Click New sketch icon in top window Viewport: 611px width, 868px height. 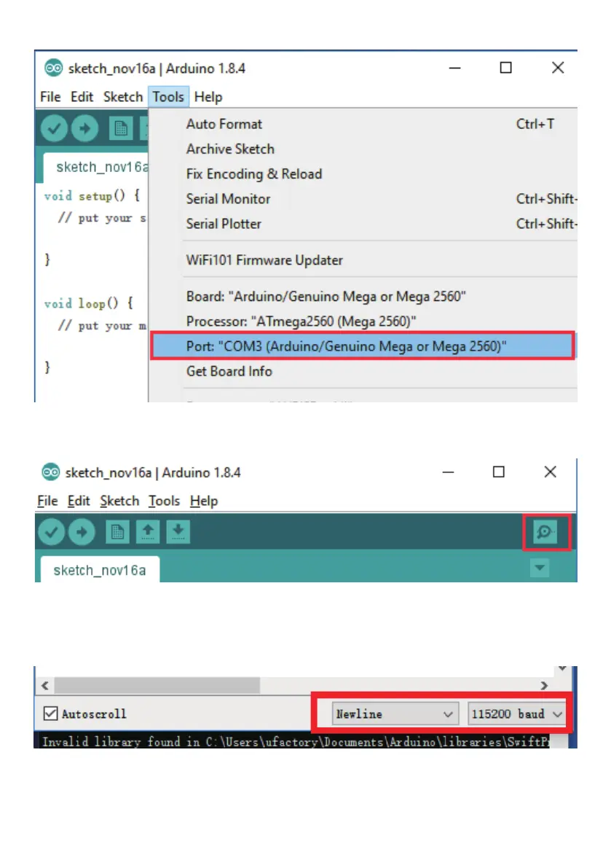tap(121, 129)
